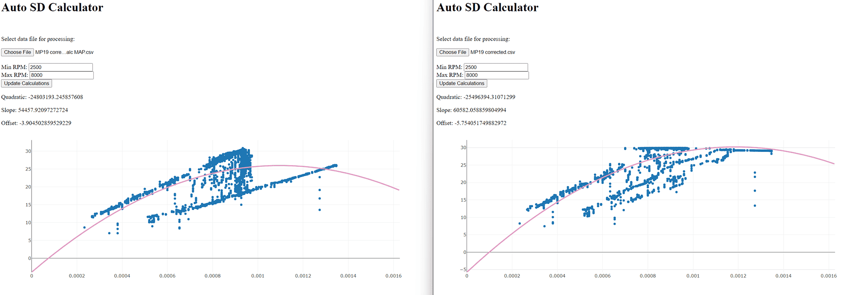Click Update Calculations in the left window
The width and height of the screenshot is (868, 295).
click(x=26, y=83)
